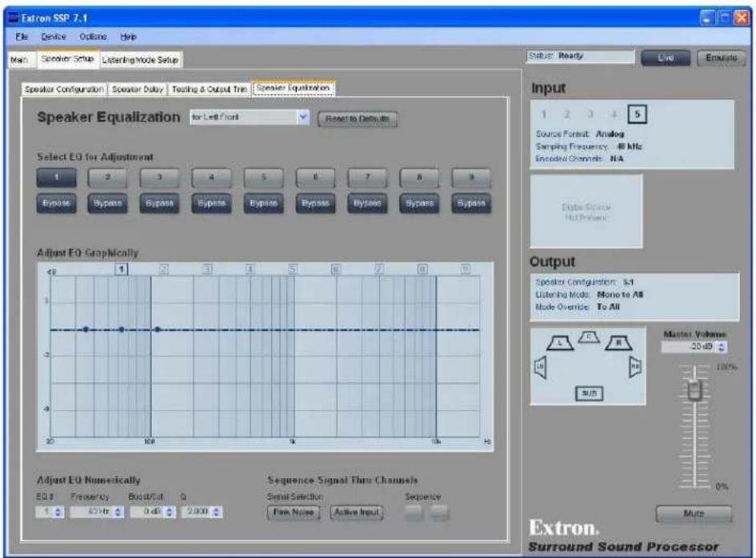Click EQ marker 8 above the graph

coord(422,269)
